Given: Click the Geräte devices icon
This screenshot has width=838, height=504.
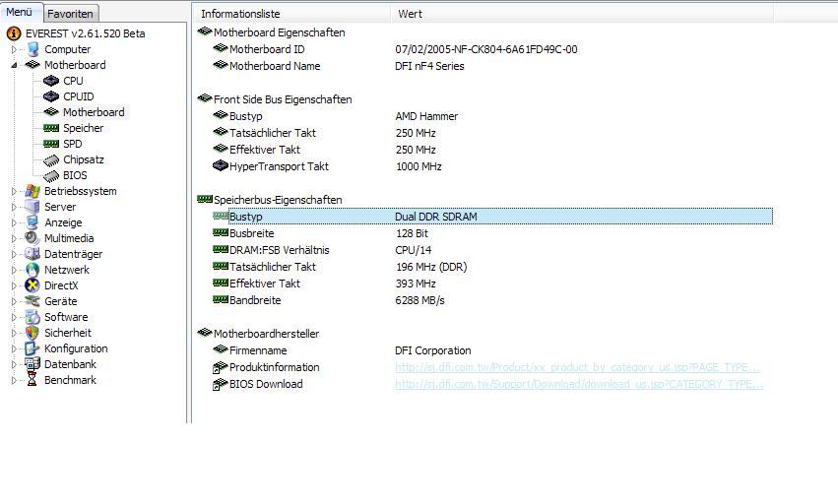Looking at the screenshot, I should pos(32,301).
